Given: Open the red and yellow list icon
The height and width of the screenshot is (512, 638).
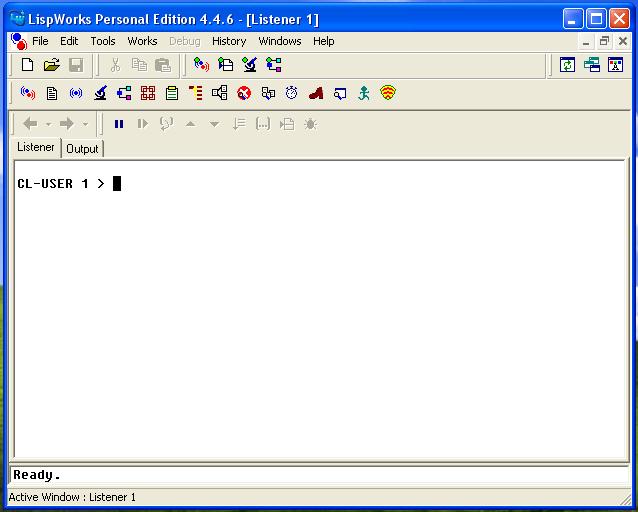Looking at the screenshot, I should pos(196,93).
